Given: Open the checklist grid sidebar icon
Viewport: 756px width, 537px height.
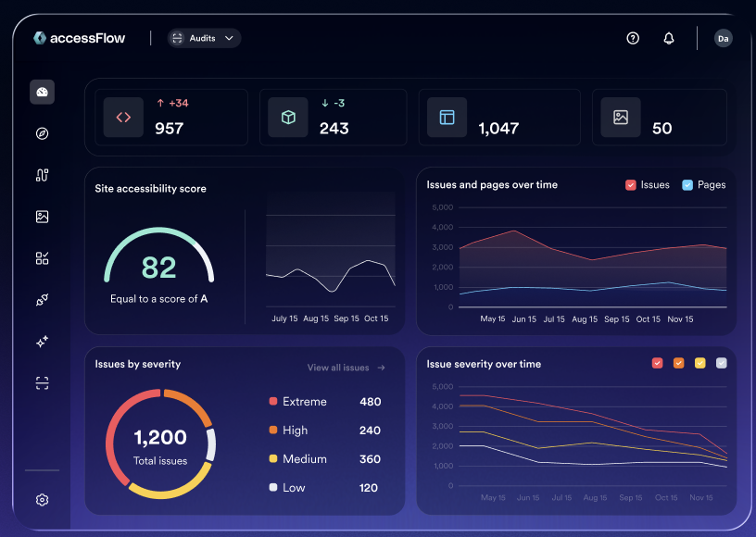Looking at the screenshot, I should point(42,258).
